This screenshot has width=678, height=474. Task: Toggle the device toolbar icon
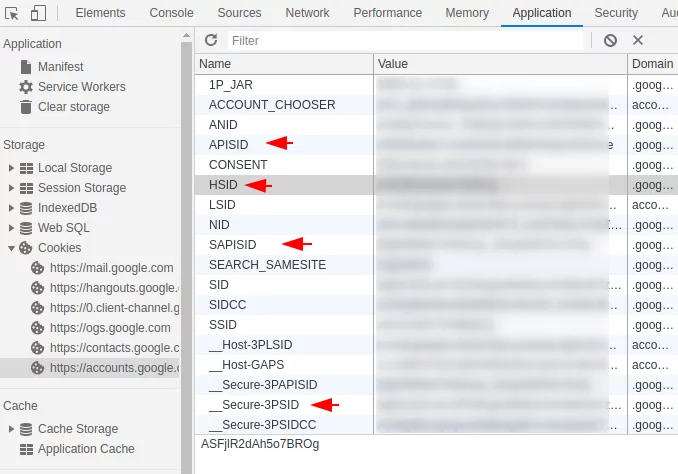coord(38,13)
